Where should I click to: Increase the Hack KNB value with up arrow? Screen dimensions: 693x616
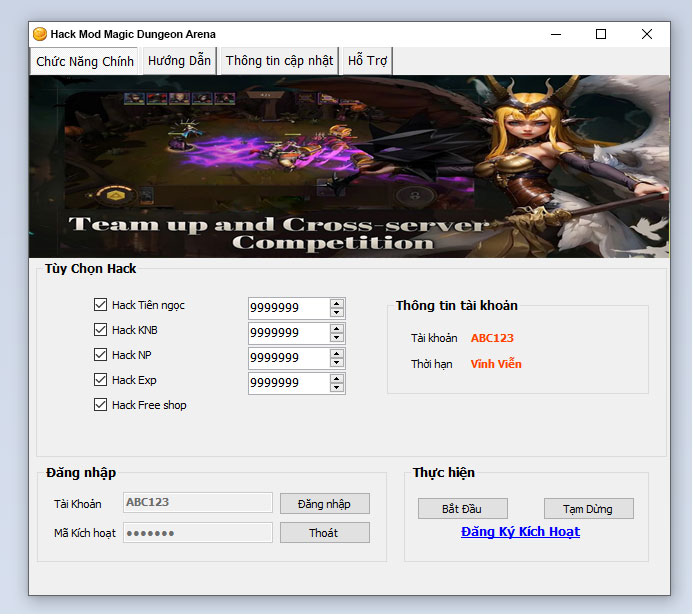point(337,329)
